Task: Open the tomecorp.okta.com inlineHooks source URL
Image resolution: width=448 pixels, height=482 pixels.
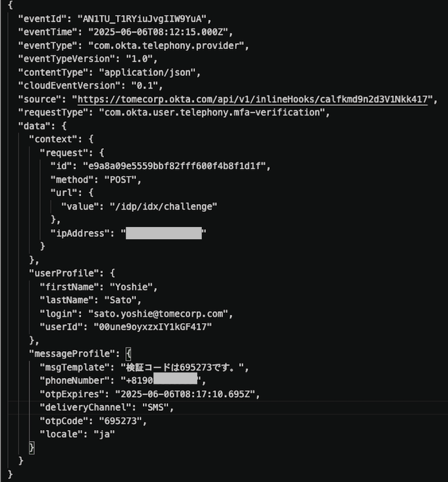Action: (x=255, y=99)
